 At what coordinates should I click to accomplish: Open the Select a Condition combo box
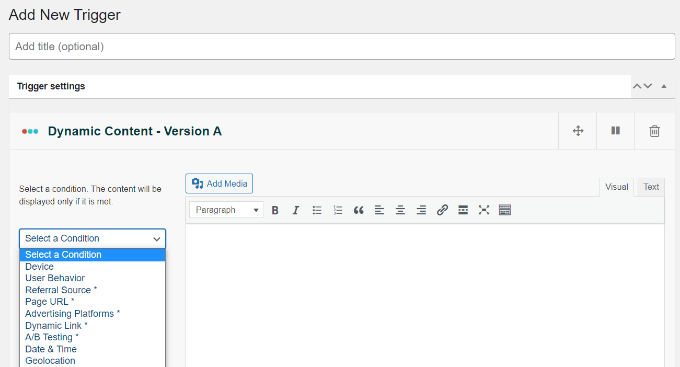[x=92, y=239]
